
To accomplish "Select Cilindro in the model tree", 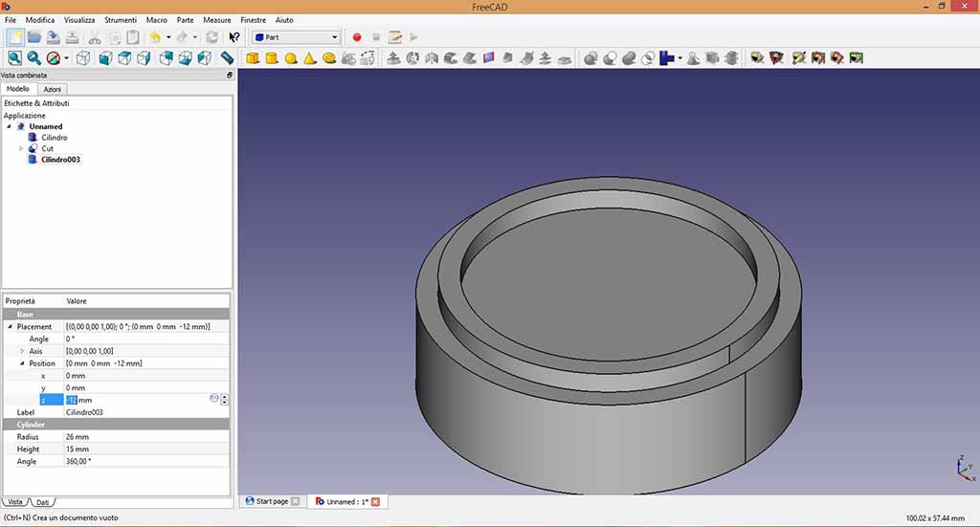I will click(55, 138).
